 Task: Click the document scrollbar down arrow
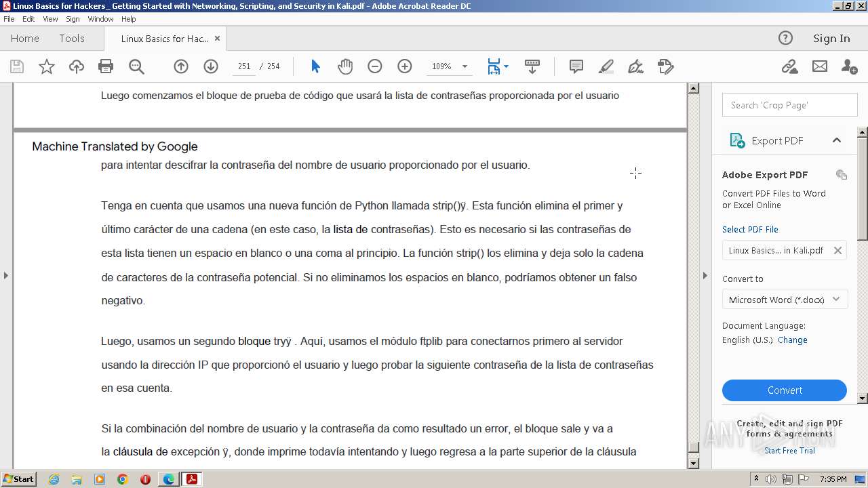[x=693, y=463]
